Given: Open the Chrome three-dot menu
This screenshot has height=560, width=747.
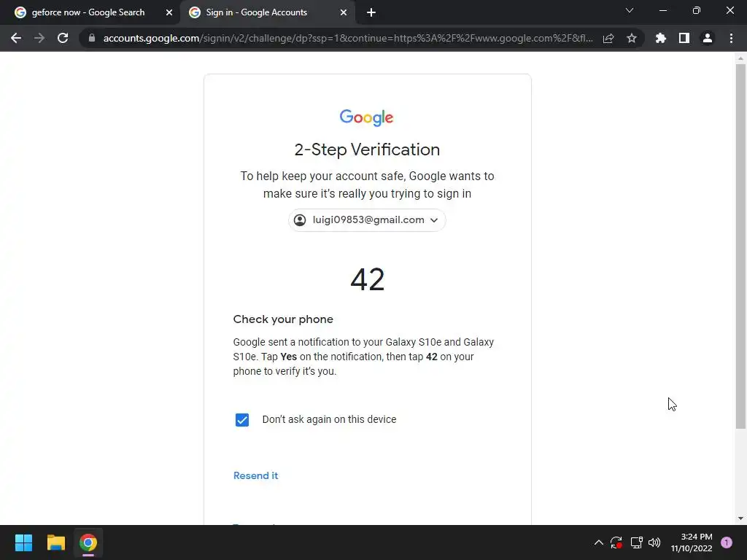Looking at the screenshot, I should [731, 38].
